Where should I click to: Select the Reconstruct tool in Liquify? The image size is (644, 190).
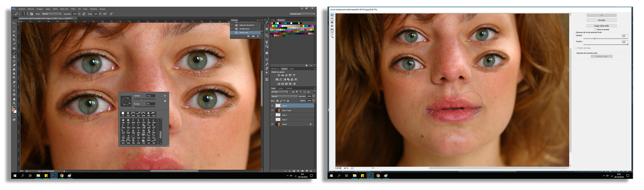332,18
